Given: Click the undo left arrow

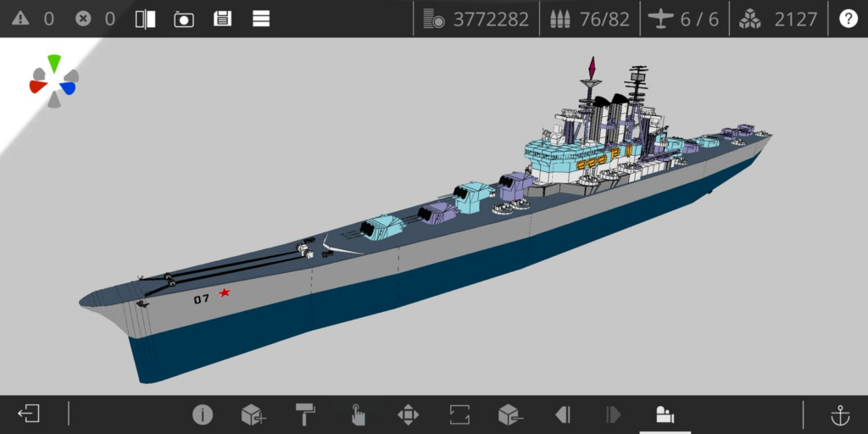Looking at the screenshot, I should pyautogui.click(x=562, y=415).
